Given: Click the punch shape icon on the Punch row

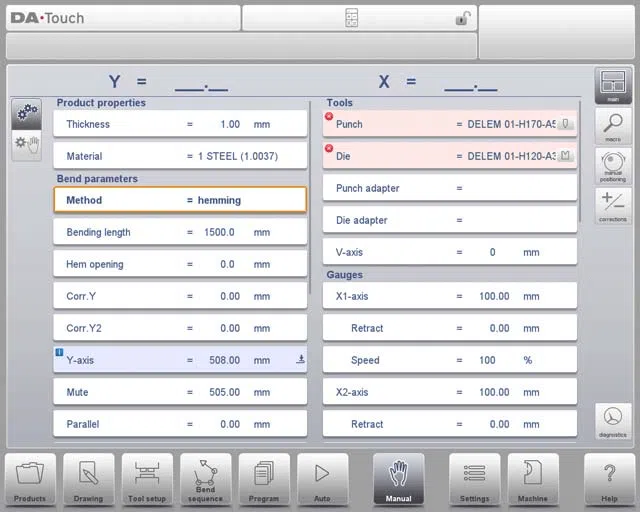Looking at the screenshot, I should pos(565,123).
